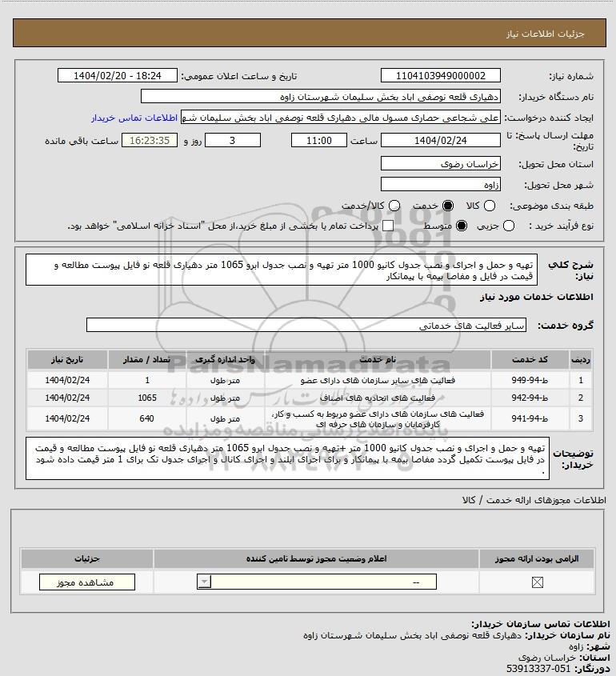Screen dimensions: 616x676
Task: Click the کد خدمت column header
Action: [x=530, y=359]
